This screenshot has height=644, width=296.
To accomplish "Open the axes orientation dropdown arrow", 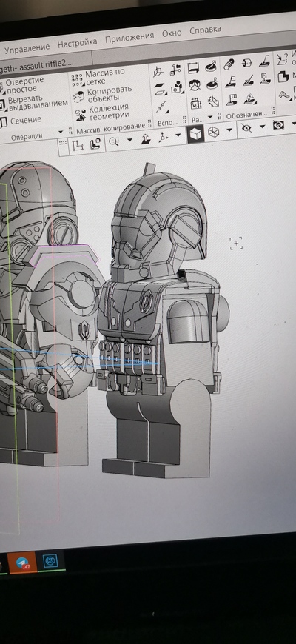I will pyautogui.click(x=178, y=135).
